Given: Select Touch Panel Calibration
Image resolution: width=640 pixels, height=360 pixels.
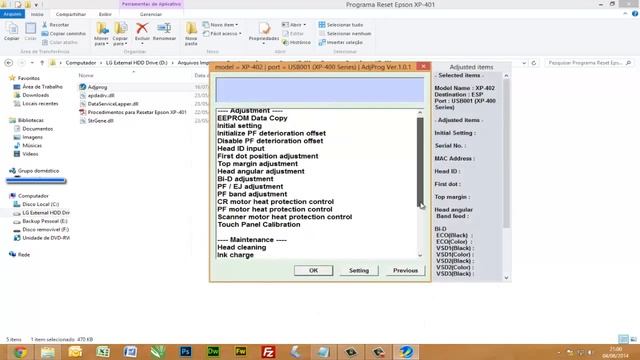Looking at the screenshot, I should (x=259, y=224).
